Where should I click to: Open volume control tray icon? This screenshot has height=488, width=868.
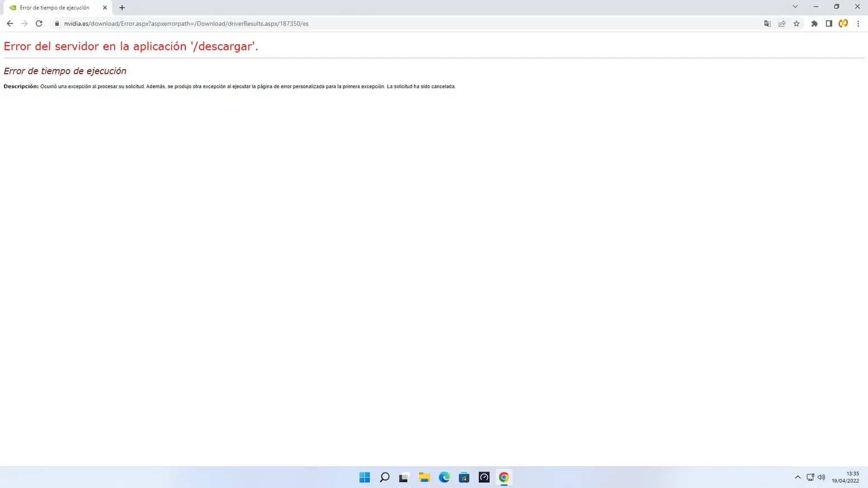click(x=821, y=477)
